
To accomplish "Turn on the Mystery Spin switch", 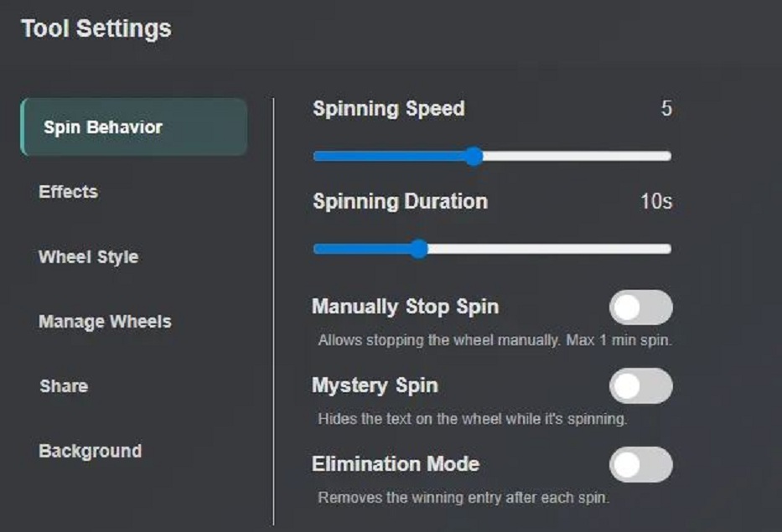I will pyautogui.click(x=640, y=386).
